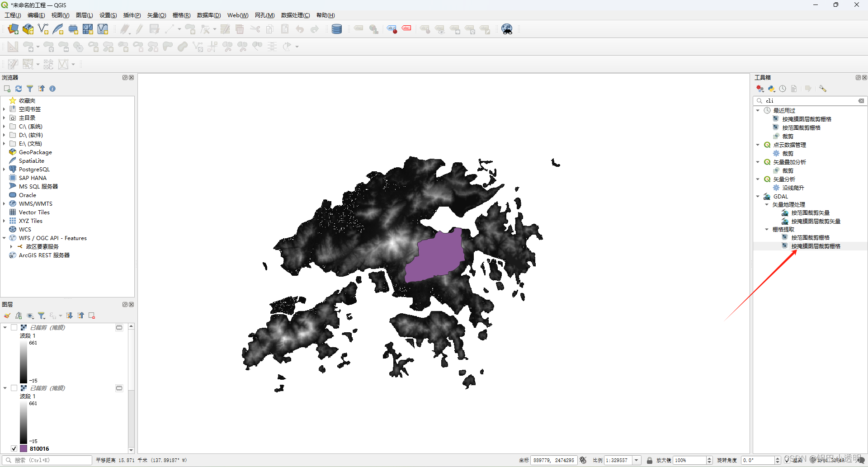Toggle visibility of second 已裁剪 (掩膜) layer
The width and height of the screenshot is (868, 467).
point(14,388)
